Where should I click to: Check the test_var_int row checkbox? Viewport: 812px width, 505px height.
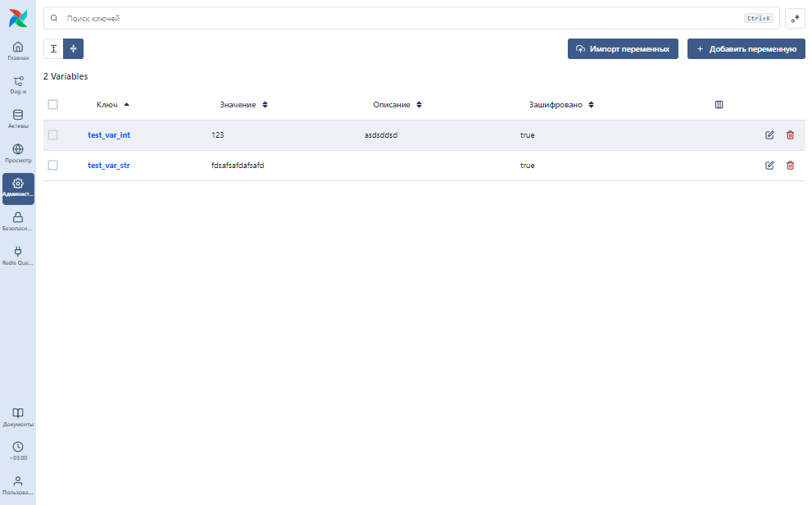point(52,135)
